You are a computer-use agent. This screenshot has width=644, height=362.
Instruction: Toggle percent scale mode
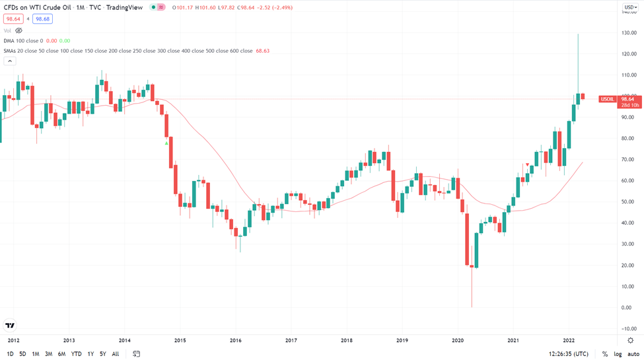click(x=605, y=354)
